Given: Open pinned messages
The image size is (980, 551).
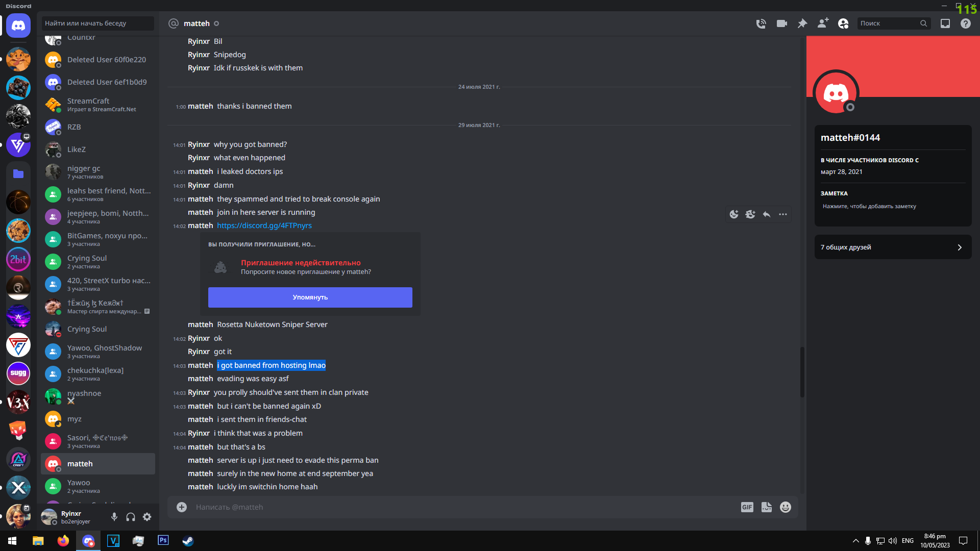Looking at the screenshot, I should click(x=802, y=23).
